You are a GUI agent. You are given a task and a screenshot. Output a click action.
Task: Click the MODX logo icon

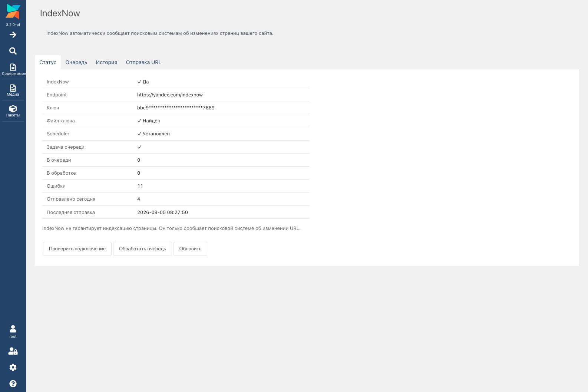13,12
